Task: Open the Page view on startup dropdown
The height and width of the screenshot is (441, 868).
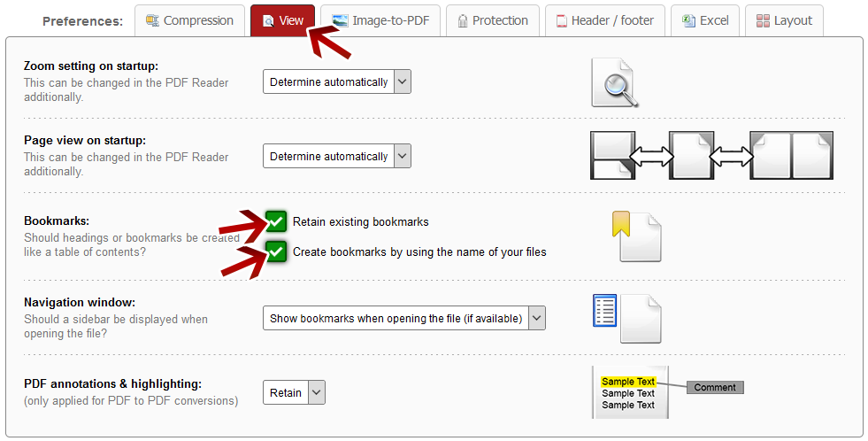Action: (337, 157)
